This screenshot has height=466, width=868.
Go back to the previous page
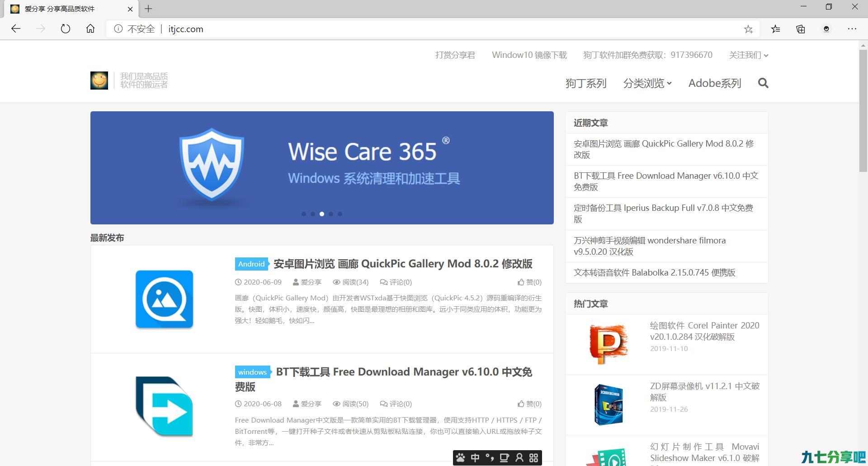16,29
